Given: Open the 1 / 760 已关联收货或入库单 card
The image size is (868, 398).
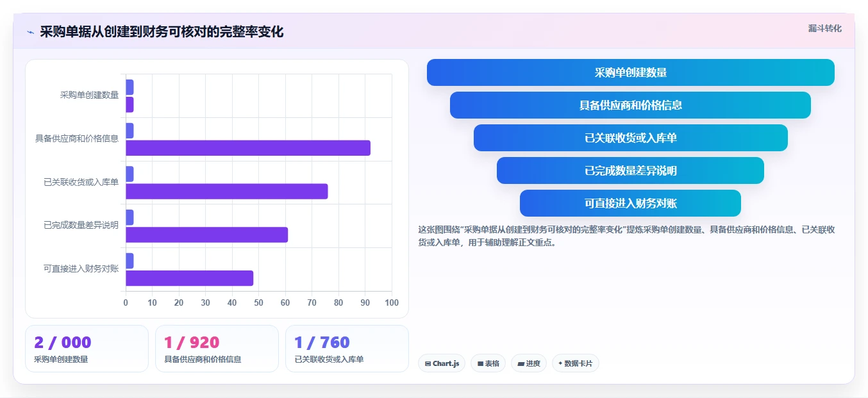Looking at the screenshot, I should click(347, 349).
